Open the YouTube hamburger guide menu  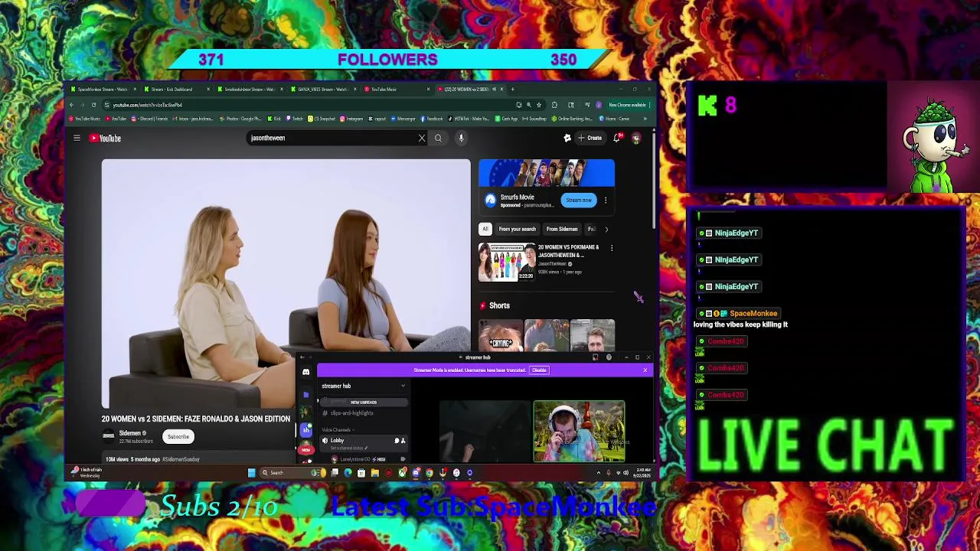77,138
